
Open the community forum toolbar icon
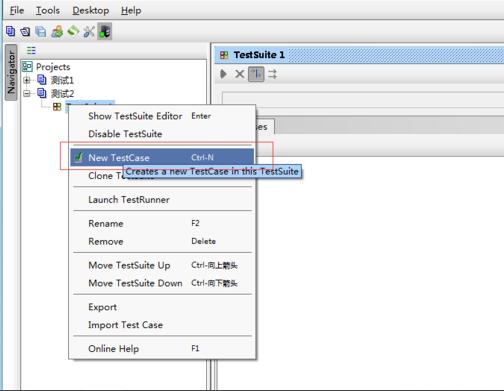pyautogui.click(x=57, y=32)
